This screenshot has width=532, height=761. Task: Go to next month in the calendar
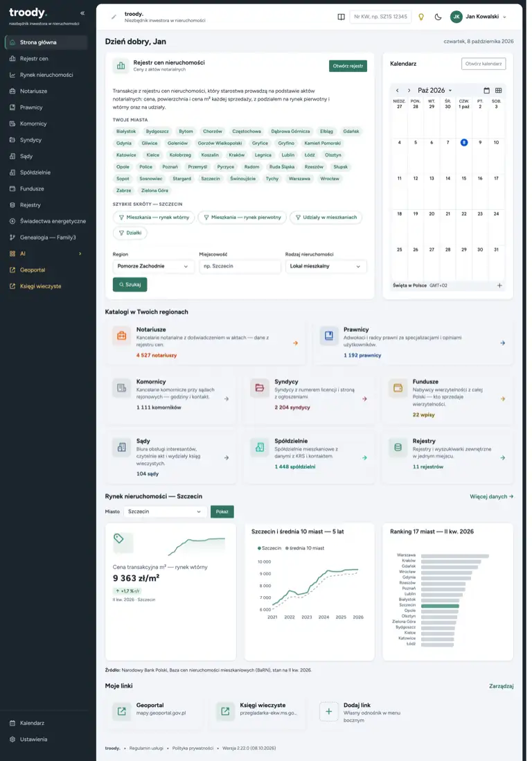pyautogui.click(x=409, y=90)
